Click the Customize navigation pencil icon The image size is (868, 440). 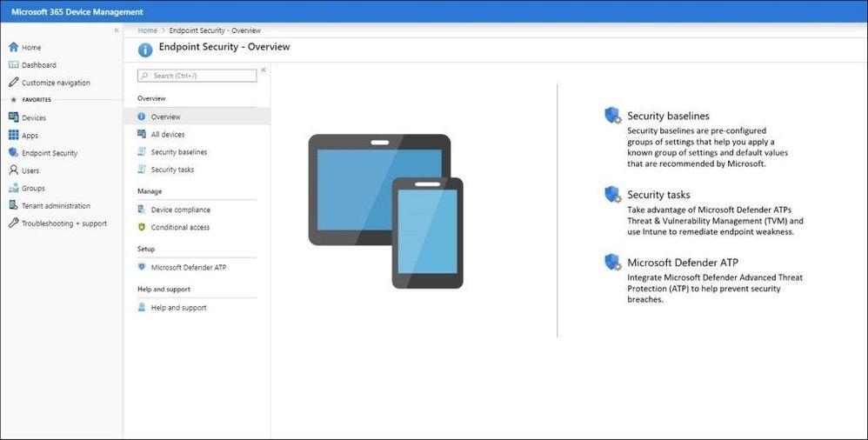click(14, 83)
